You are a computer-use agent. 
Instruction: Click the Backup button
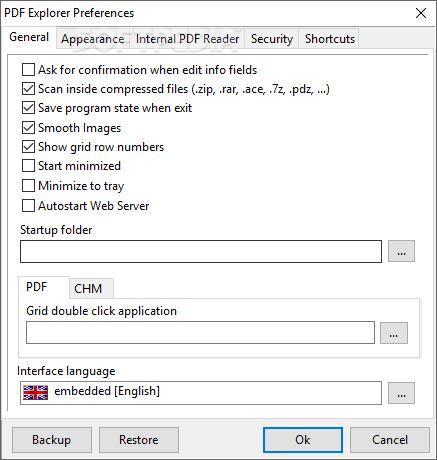[x=52, y=440]
